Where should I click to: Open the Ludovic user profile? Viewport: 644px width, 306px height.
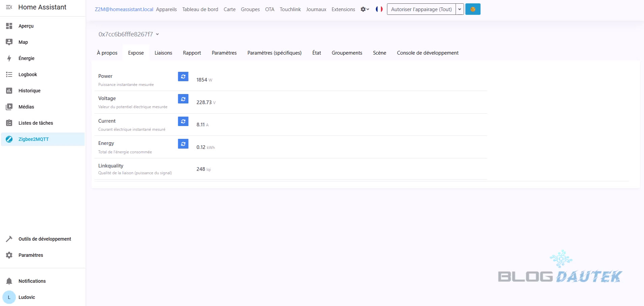tap(27, 297)
